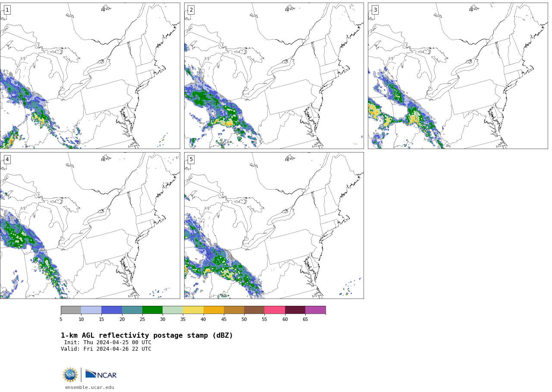Screen dimensions: 552x392
Task: Select the blue 15-20 dBZ swatch
Action: tap(112, 310)
